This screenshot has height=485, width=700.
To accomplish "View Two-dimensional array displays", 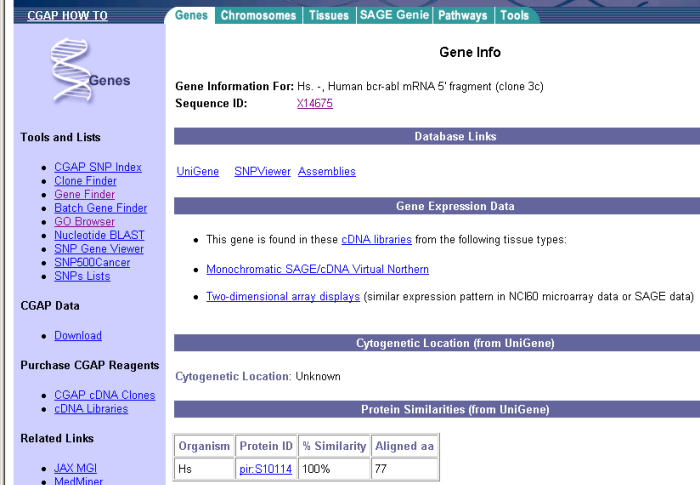I will point(282,296).
